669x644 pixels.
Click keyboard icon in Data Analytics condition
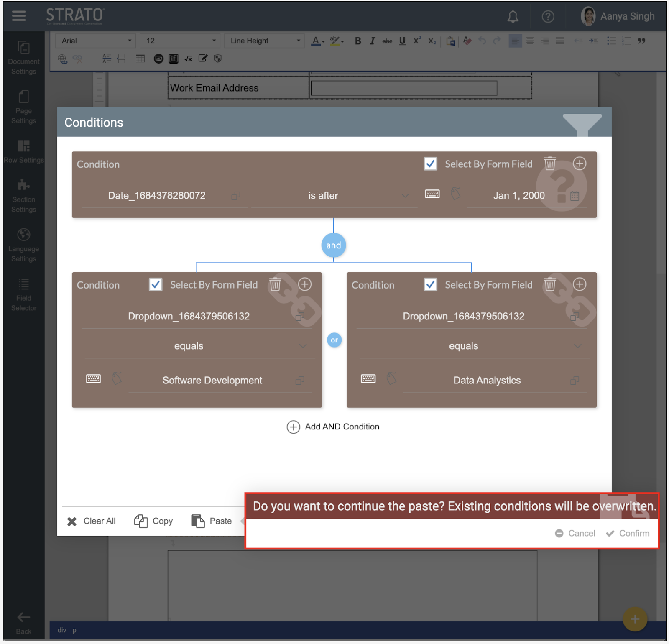pos(368,379)
